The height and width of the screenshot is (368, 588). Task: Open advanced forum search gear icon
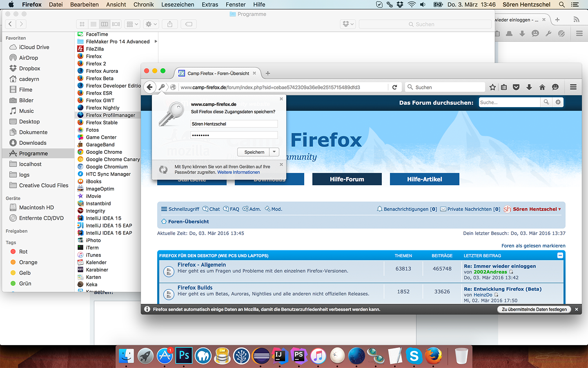[x=558, y=102]
